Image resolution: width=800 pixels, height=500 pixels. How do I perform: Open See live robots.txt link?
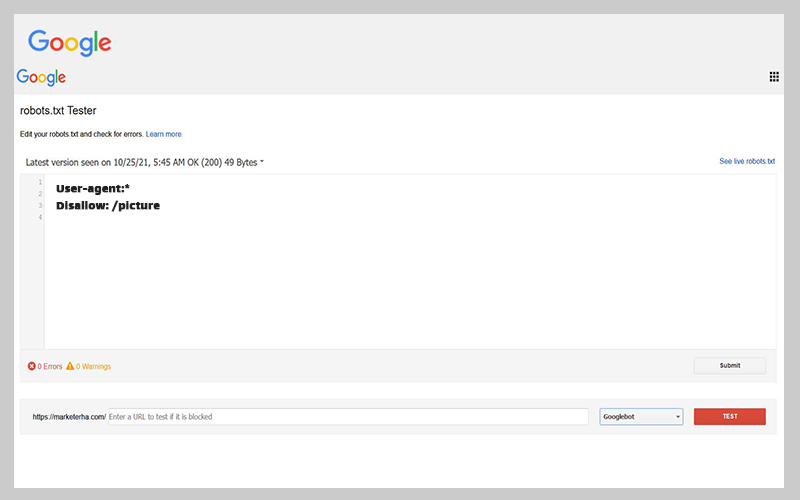(x=747, y=161)
